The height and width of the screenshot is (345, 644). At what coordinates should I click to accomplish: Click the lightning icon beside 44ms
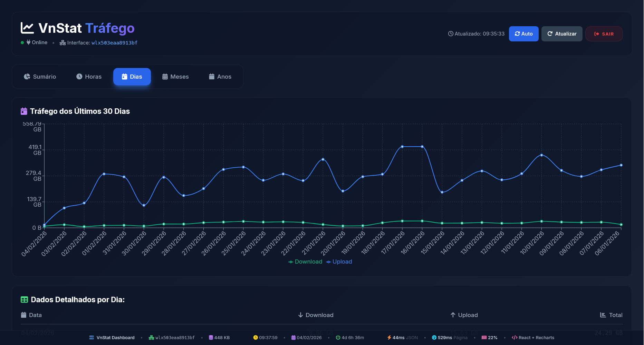coord(389,337)
